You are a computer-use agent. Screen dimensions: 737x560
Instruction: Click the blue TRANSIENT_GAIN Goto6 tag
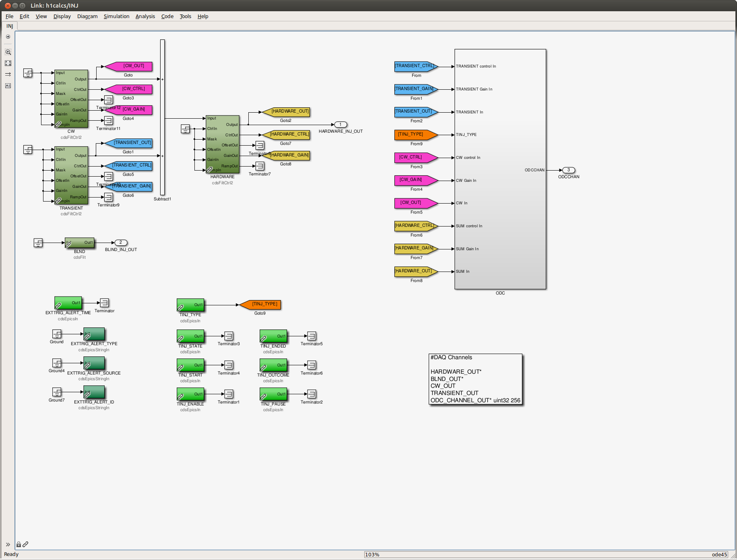point(129,187)
